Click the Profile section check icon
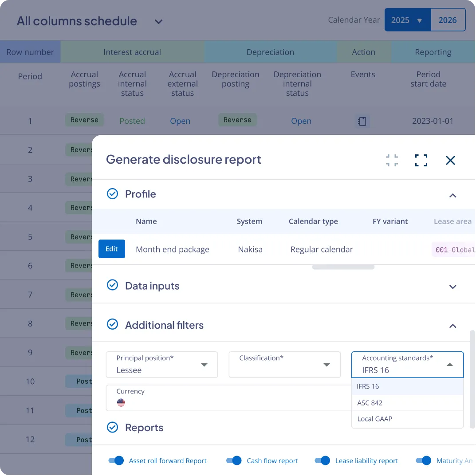The image size is (476, 476). point(112,194)
